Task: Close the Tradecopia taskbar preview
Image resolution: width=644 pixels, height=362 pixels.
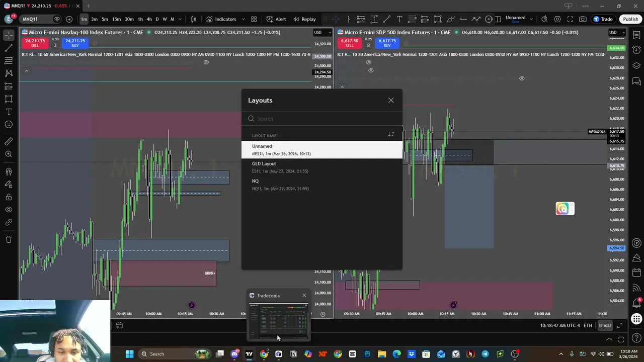Action: (x=304, y=295)
